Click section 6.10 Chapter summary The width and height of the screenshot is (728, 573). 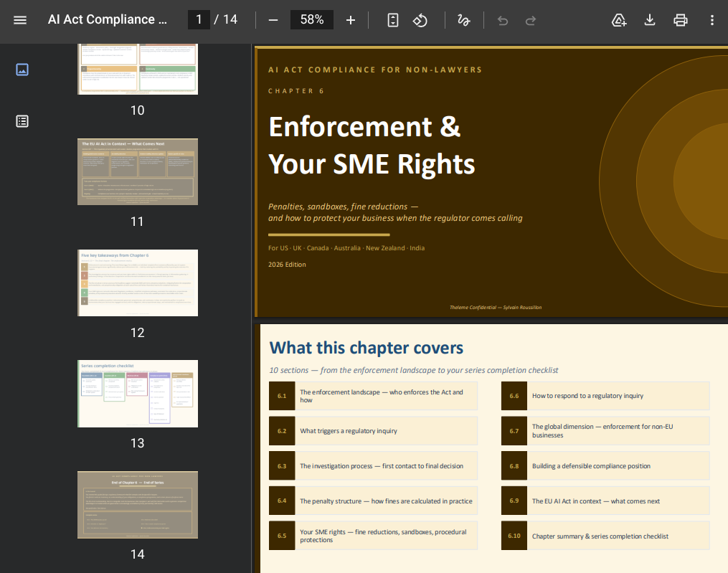(x=605, y=536)
